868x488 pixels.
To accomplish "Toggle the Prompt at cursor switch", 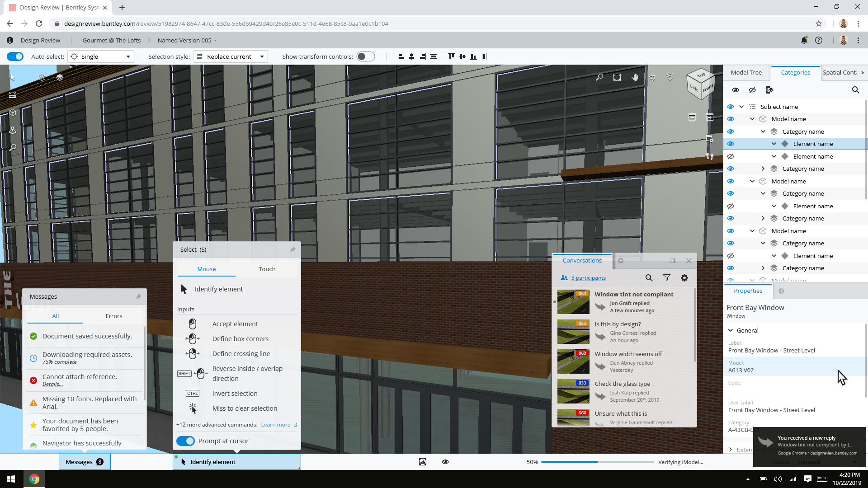I will coord(185,441).
